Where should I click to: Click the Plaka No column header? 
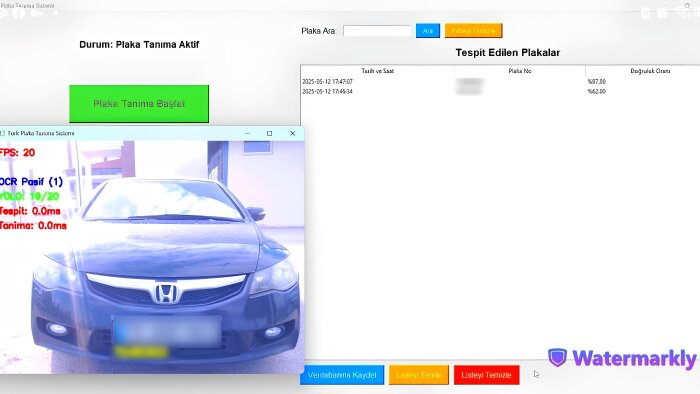[520, 71]
